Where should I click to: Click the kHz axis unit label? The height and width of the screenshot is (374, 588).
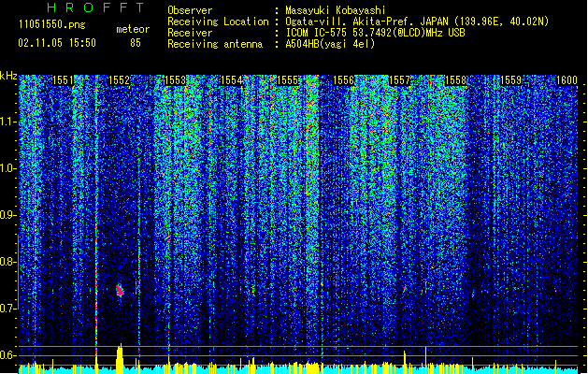click(8, 76)
